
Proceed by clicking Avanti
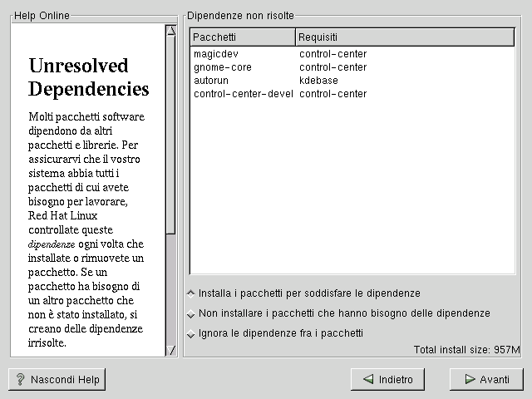486,379
